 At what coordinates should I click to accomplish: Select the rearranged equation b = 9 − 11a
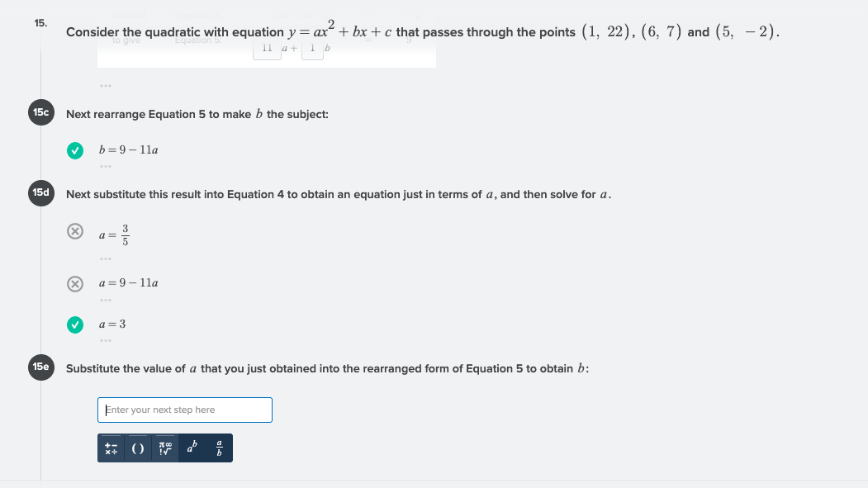click(x=128, y=150)
